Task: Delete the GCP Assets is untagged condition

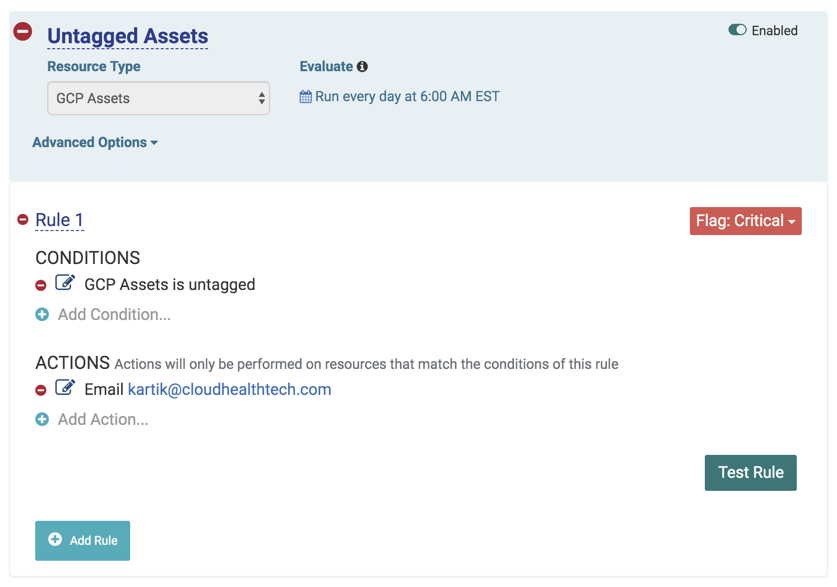Action: pos(41,285)
